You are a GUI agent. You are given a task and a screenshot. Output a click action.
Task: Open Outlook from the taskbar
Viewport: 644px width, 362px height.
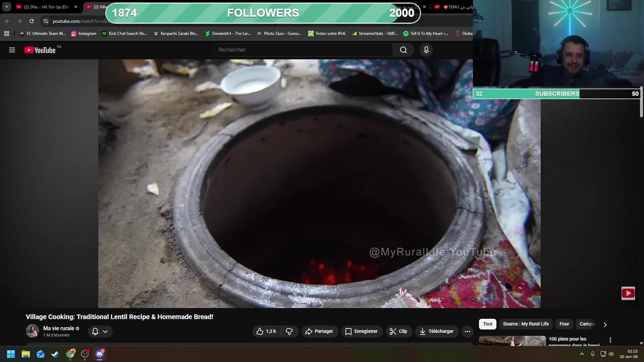(40, 354)
